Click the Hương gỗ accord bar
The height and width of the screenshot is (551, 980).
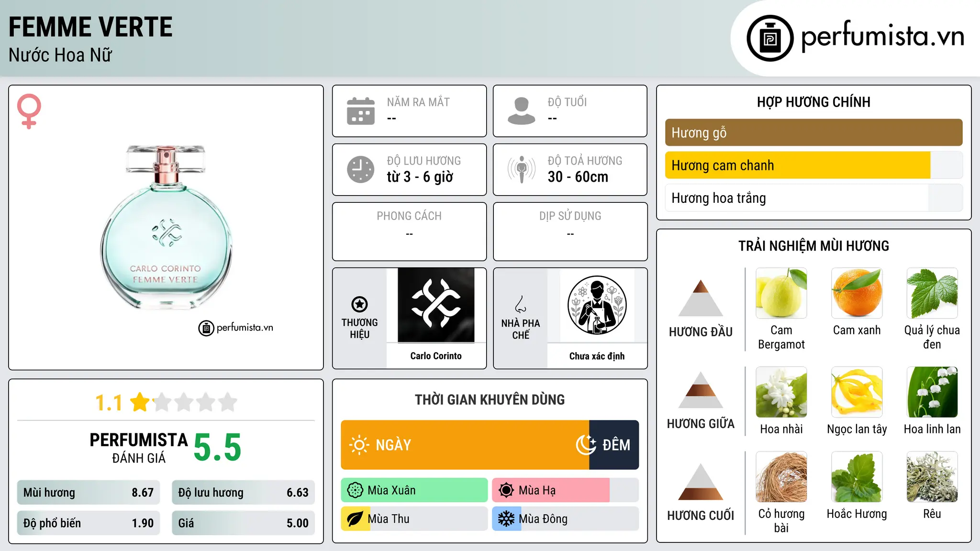pos(813,132)
